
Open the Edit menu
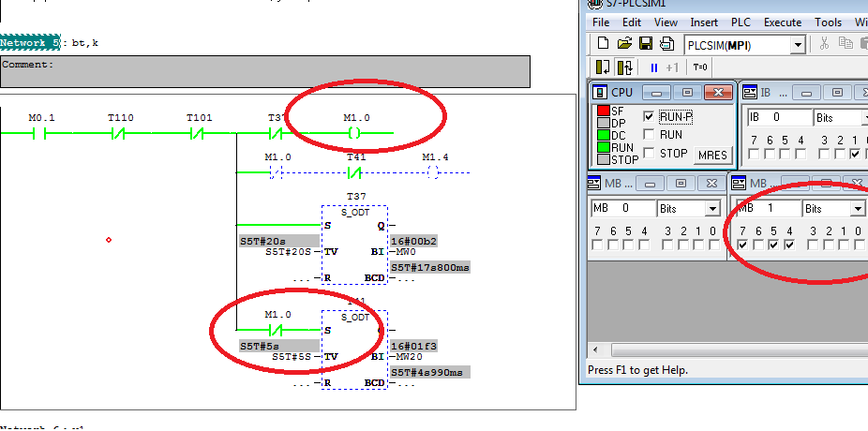pos(632,22)
